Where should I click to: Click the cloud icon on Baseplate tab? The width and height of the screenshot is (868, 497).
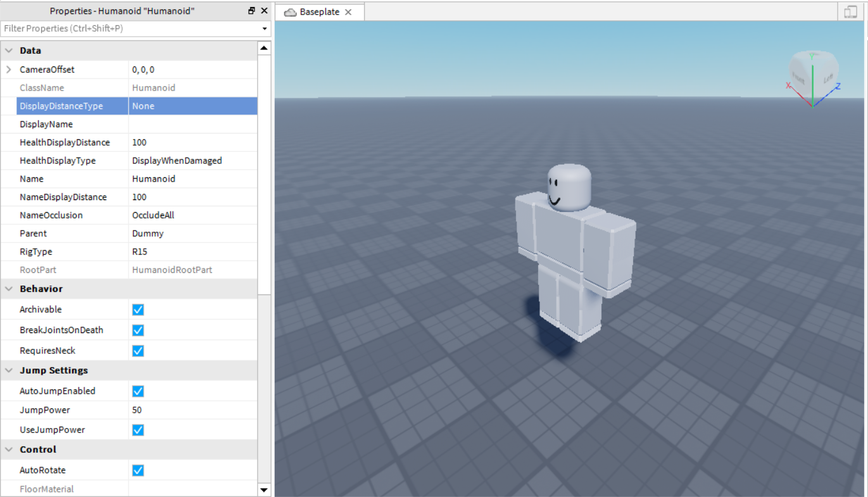[291, 12]
